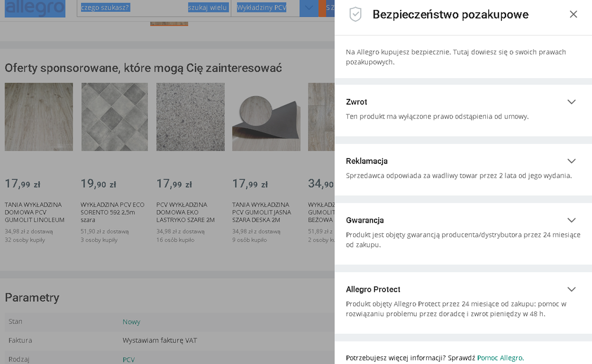Screen dimensions: 592x364
Task: Open the gray wood plank flooring thumbnail
Action: pyautogui.click(x=39, y=117)
